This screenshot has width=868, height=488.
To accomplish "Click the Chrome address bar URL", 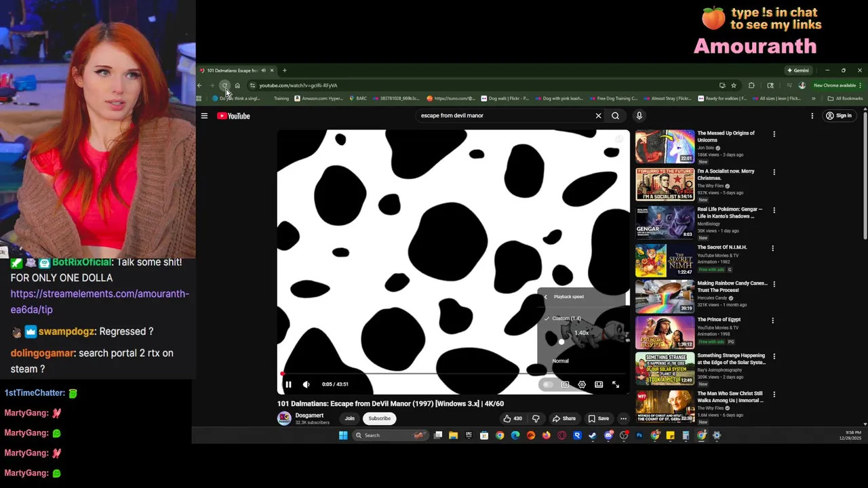I will click(x=298, y=85).
